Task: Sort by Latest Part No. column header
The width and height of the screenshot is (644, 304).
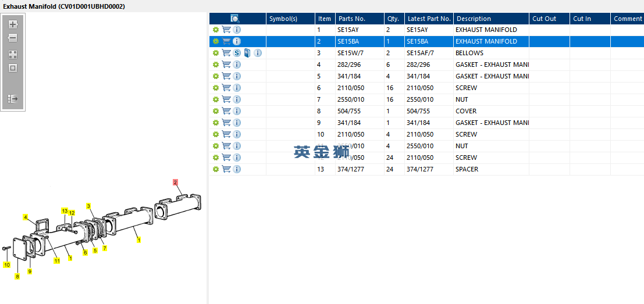Action: [x=429, y=19]
